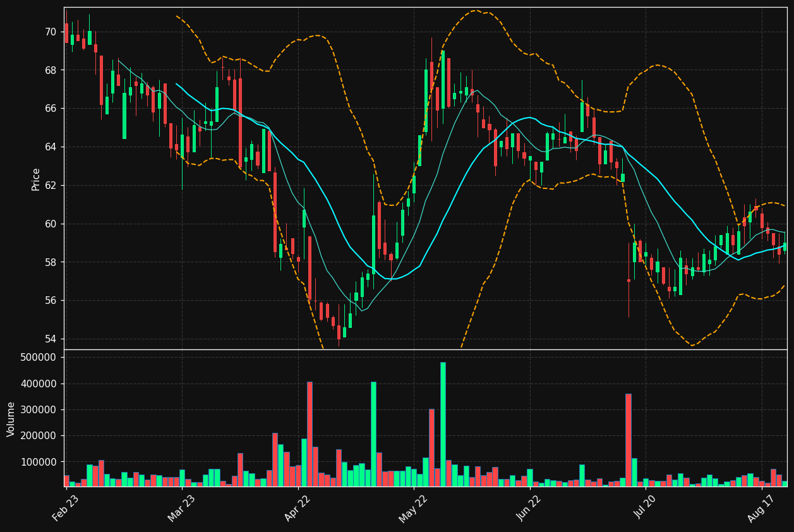The width and height of the screenshot is (794, 532).
Task: Click the 'Apr 22' date label
Action: pos(298,508)
